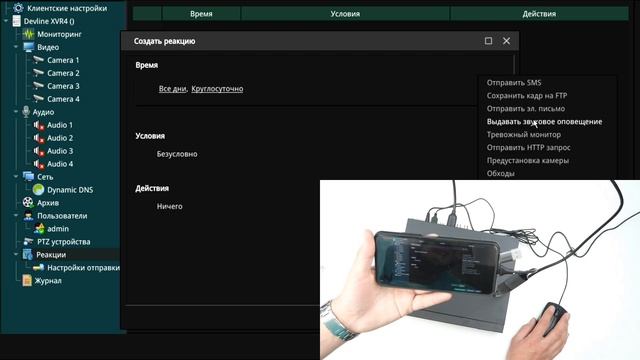Open the Мониторинг waveform icon

pyautogui.click(x=28, y=34)
